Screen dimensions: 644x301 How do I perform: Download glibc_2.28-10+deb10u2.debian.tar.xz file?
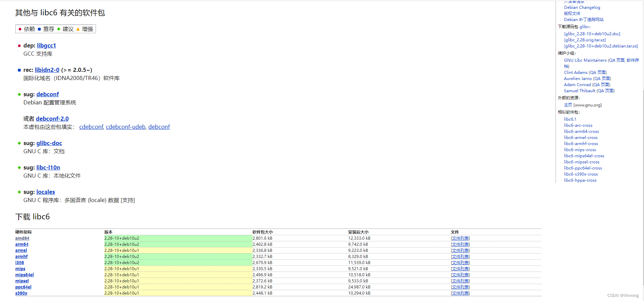(x=601, y=46)
